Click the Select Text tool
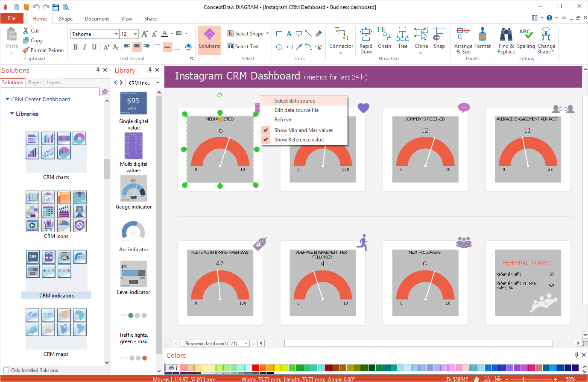Screen dimensions: 588x382 pos(243,46)
